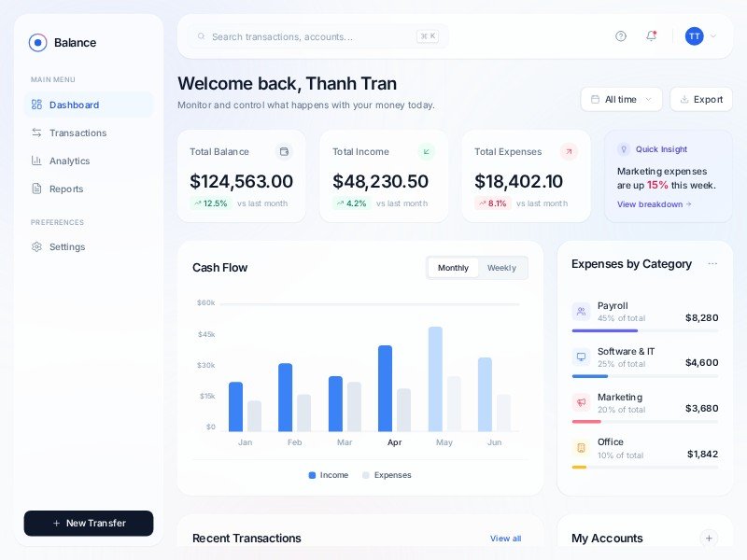Image resolution: width=747 pixels, height=560 pixels.
Task: Open Analytics from the main menu
Action: point(69,161)
